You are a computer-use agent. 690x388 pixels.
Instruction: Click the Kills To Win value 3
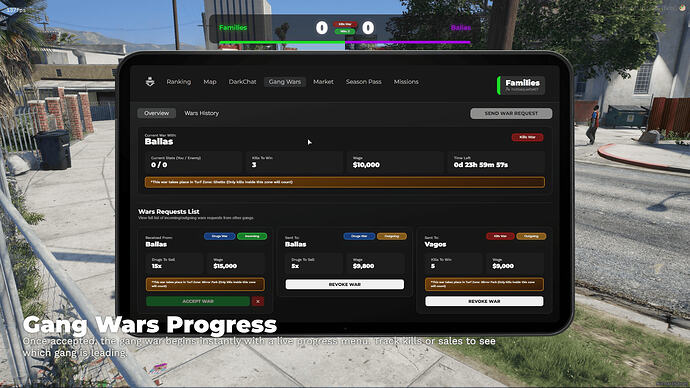(x=254, y=165)
